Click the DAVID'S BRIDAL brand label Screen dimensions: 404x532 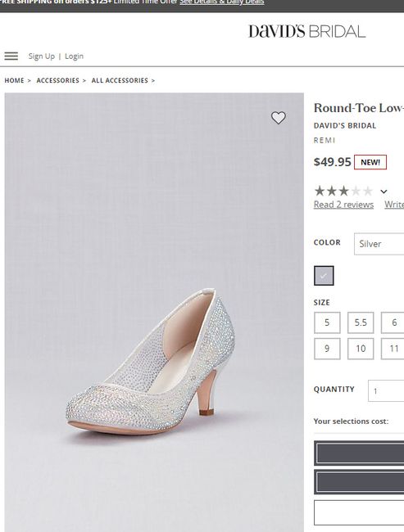tap(345, 125)
